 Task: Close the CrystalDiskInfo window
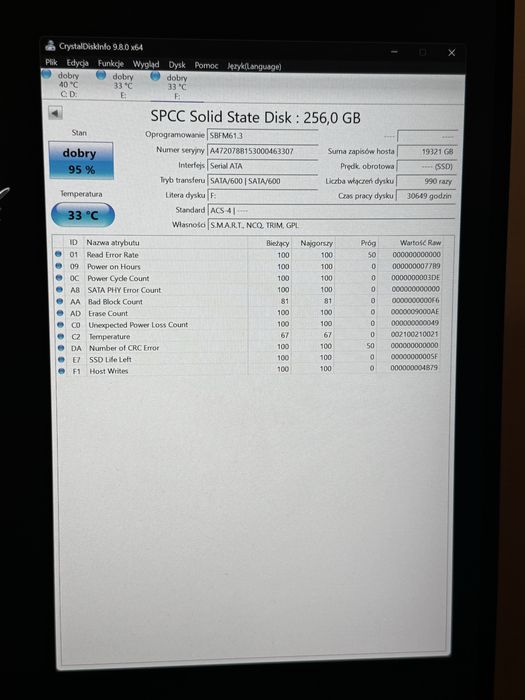(451, 53)
